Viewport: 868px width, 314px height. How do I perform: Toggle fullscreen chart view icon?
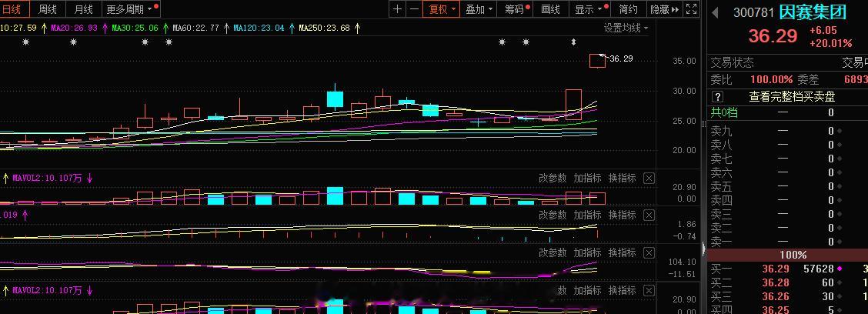[692, 9]
